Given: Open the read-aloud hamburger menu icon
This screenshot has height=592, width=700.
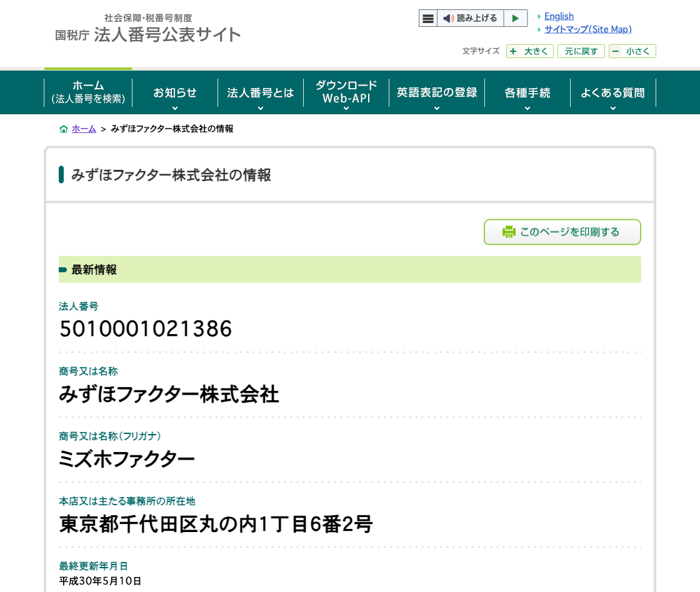Looking at the screenshot, I should pos(427,18).
